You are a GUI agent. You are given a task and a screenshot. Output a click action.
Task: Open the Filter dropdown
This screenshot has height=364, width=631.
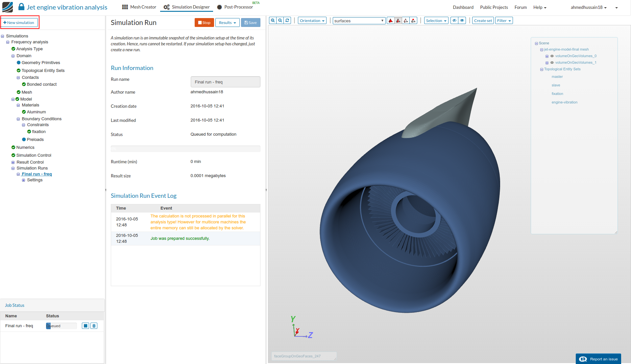504,21
